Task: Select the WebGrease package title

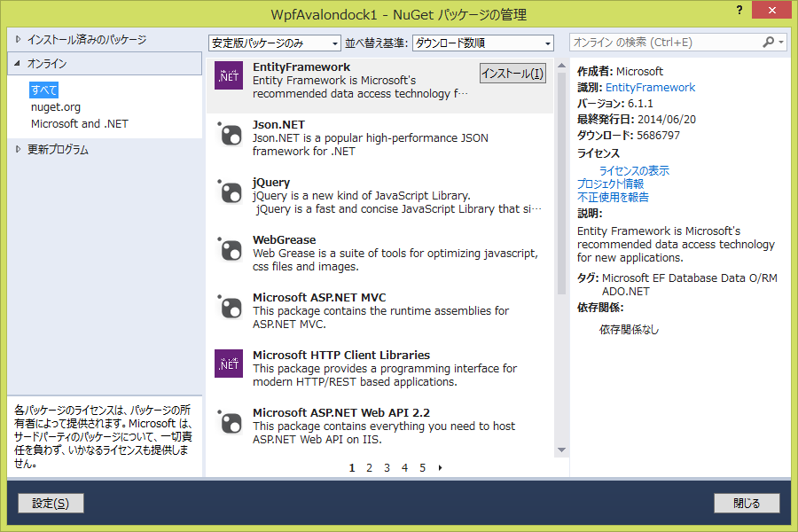Action: 284,239
